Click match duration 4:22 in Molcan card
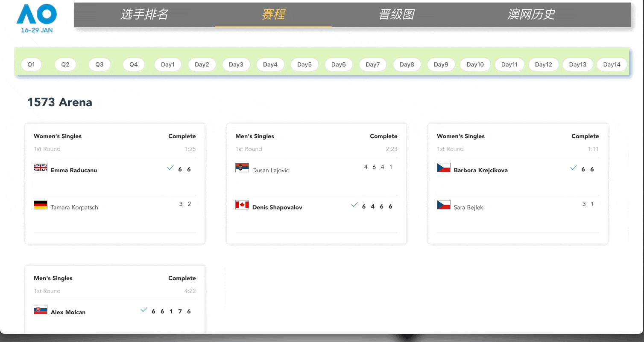This screenshot has height=342, width=644. [x=190, y=291]
